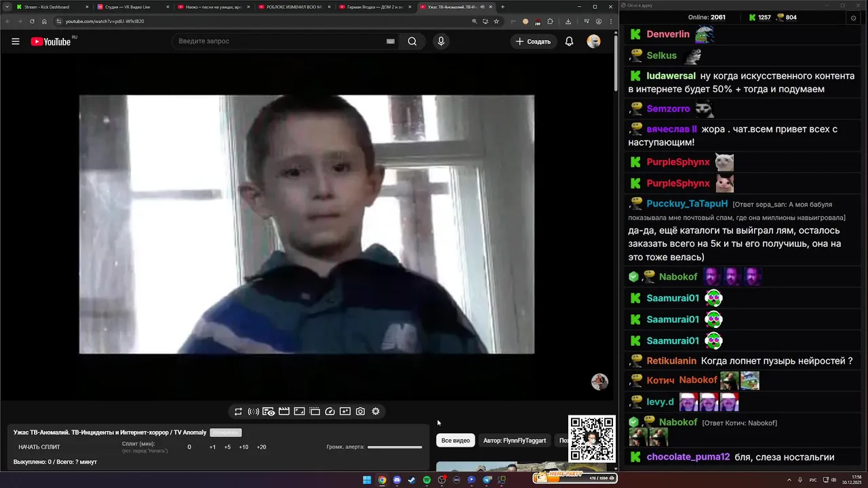Image resolution: width=868 pixels, height=488 pixels.
Task: Start voice search with the microphone
Action: pyautogui.click(x=441, y=41)
